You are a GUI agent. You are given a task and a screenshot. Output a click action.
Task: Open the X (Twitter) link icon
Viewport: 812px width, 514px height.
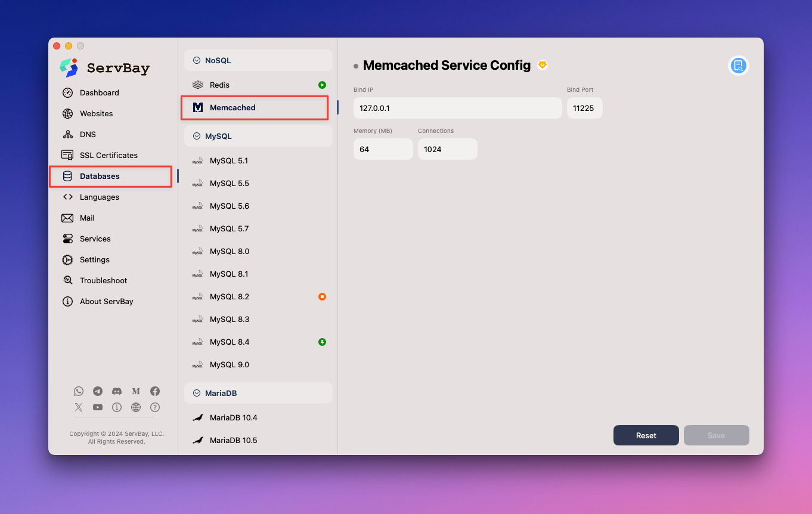79,407
